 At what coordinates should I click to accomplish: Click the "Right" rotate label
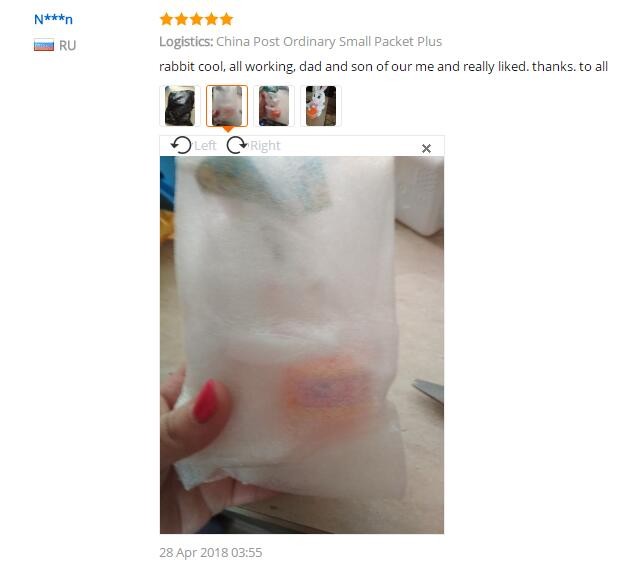pos(265,146)
